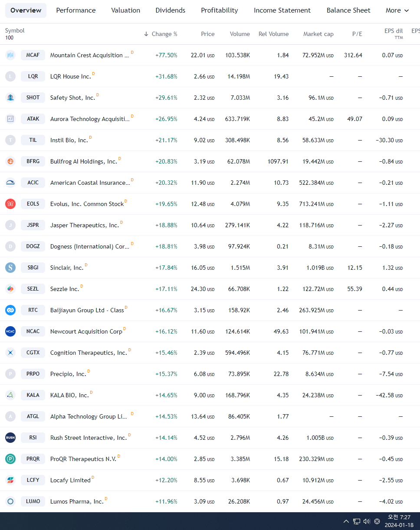This screenshot has height=530, width=420.
Task: Click the Cognition Therapeutics logo icon
Action: tap(10, 353)
